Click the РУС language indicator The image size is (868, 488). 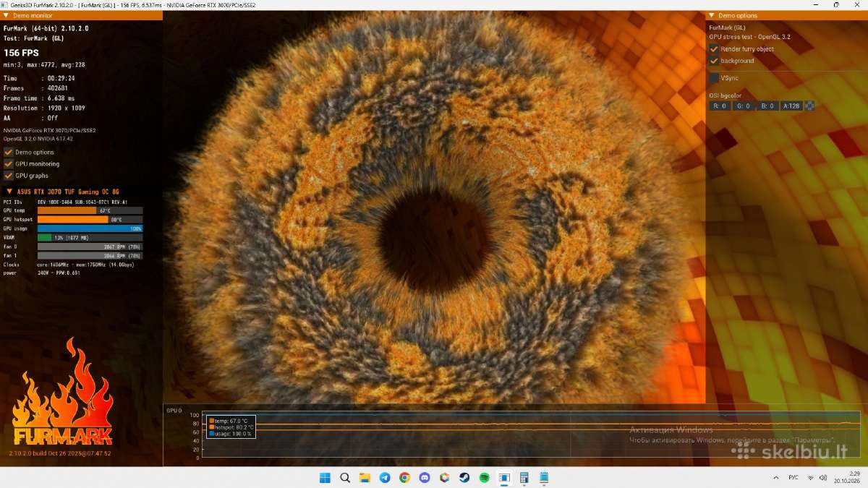(x=793, y=478)
